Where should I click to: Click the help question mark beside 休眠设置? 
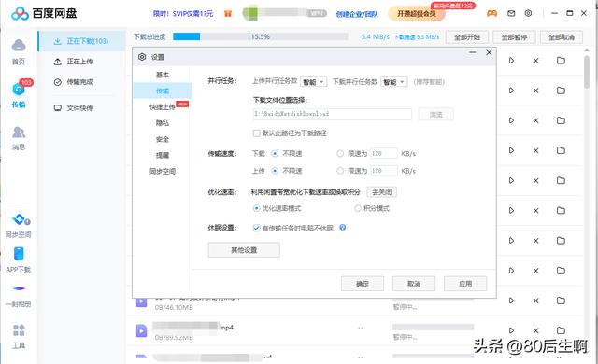[x=343, y=228]
